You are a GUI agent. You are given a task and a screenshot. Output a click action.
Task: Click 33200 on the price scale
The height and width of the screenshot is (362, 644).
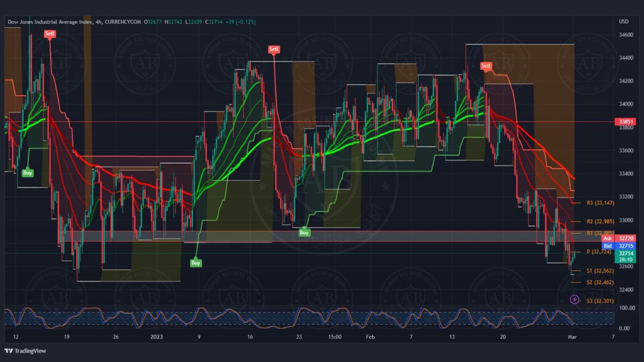pyautogui.click(x=626, y=197)
